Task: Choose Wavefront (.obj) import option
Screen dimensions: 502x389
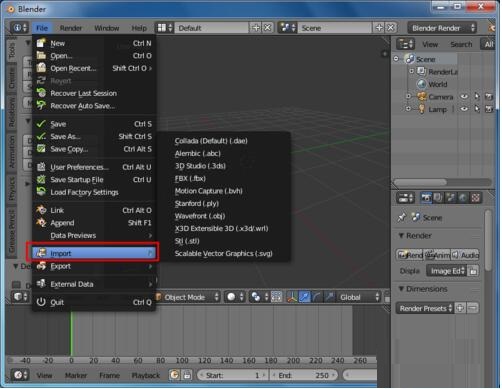Action: pyautogui.click(x=200, y=216)
